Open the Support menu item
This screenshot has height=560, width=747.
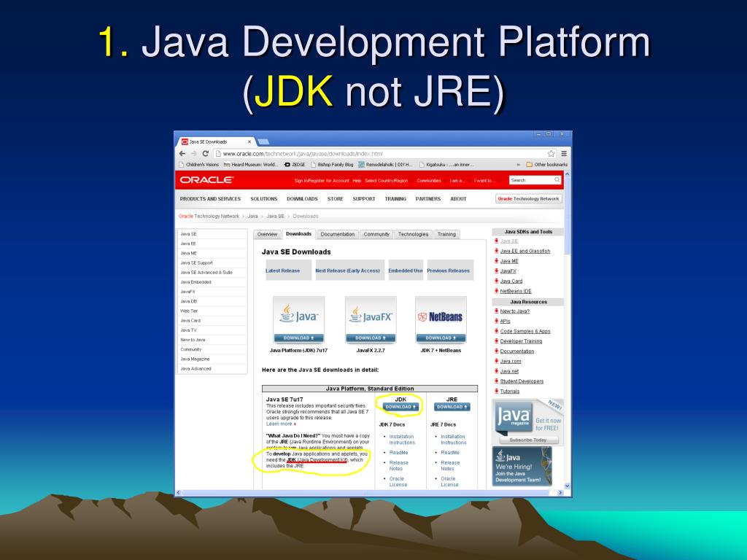point(364,199)
